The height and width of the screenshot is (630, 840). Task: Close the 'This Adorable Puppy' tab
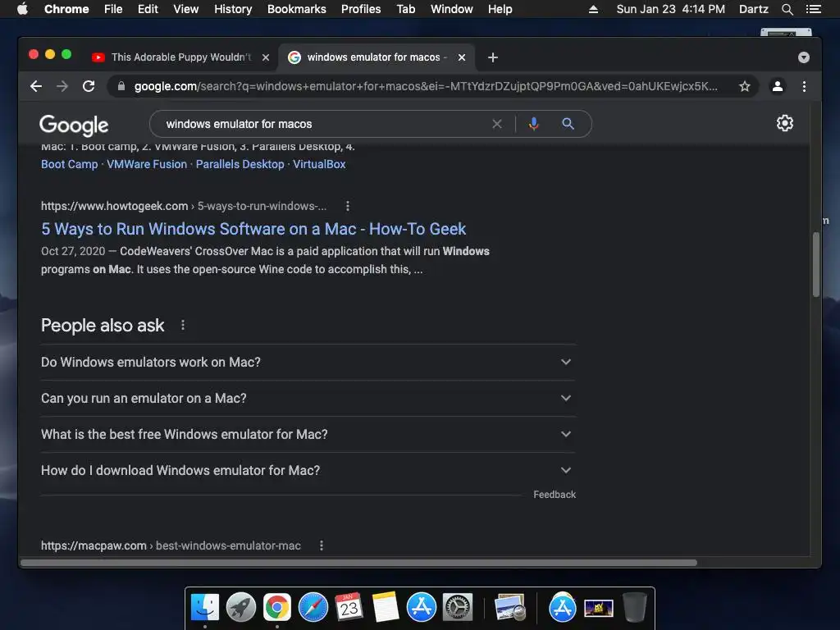pos(265,57)
